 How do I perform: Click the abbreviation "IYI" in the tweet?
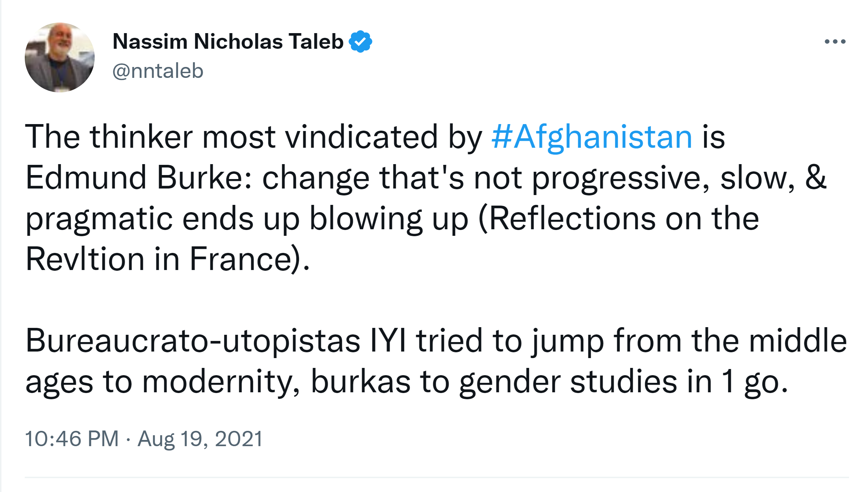pos(388,341)
